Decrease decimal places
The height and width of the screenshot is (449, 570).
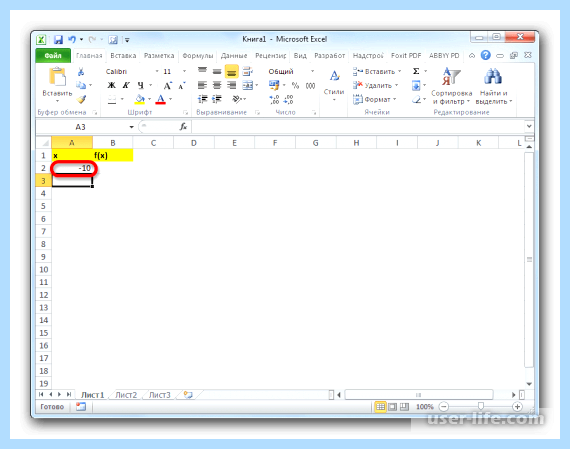coord(289,100)
